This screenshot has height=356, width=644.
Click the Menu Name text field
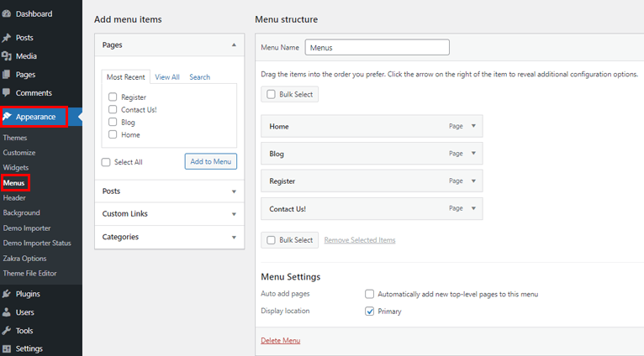(x=377, y=48)
